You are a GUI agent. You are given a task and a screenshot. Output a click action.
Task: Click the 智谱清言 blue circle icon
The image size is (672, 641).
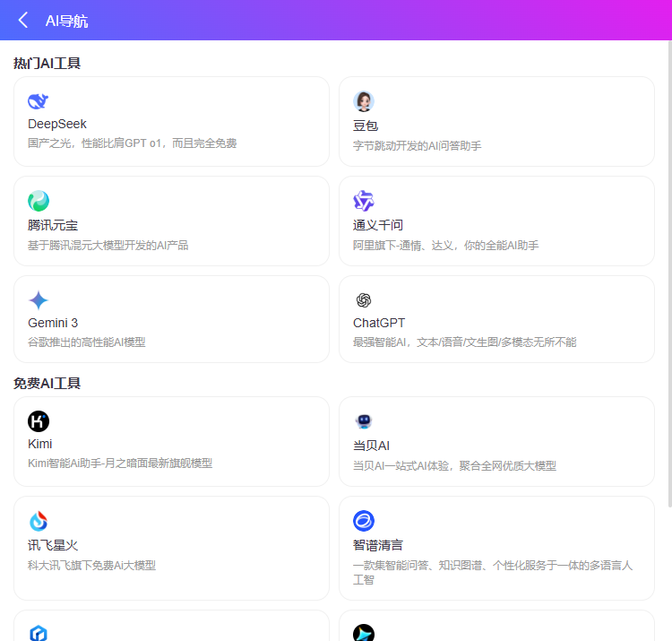(364, 521)
